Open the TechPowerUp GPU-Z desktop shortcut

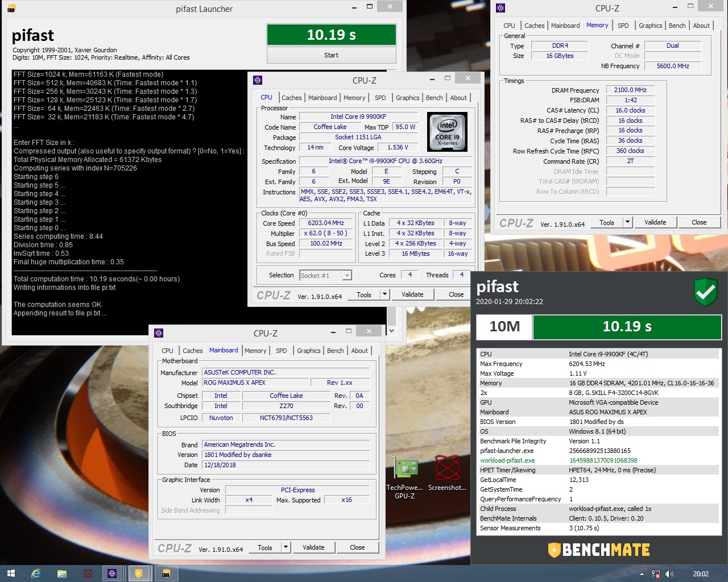(404, 479)
